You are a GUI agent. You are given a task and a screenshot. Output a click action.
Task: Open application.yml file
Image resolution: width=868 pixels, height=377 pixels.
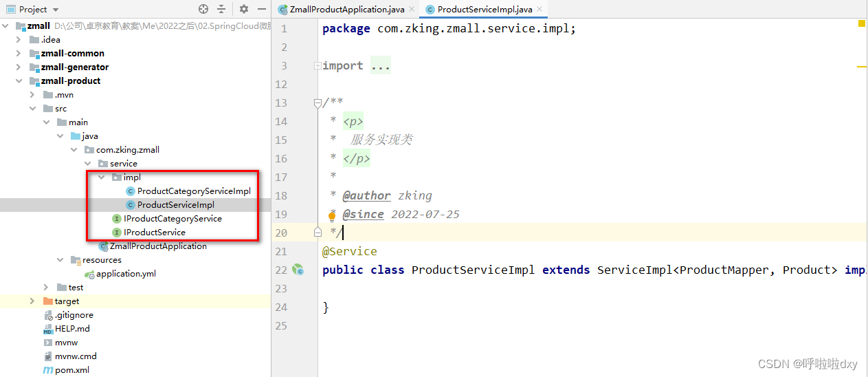(126, 274)
